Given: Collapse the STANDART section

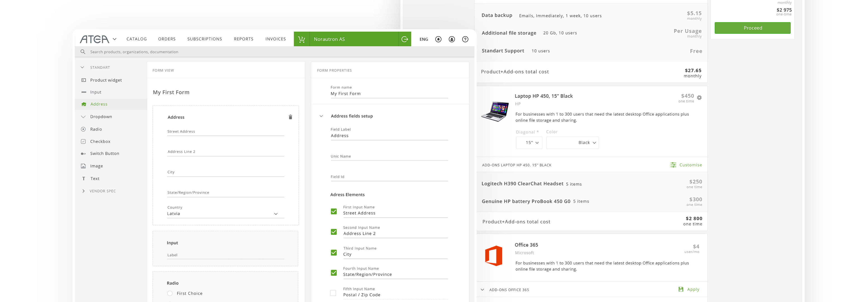Looking at the screenshot, I should pos(82,67).
